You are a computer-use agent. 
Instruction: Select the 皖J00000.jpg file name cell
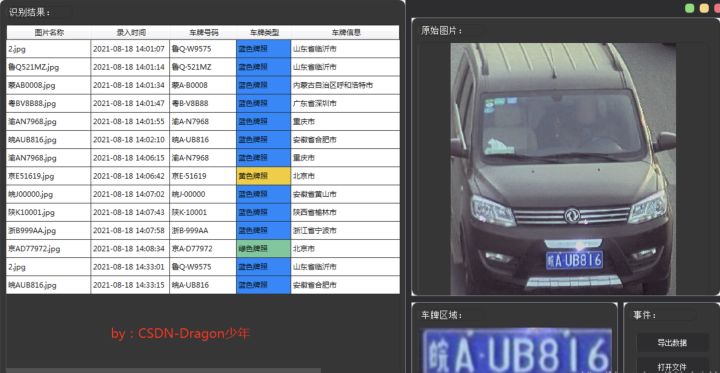click(49, 194)
